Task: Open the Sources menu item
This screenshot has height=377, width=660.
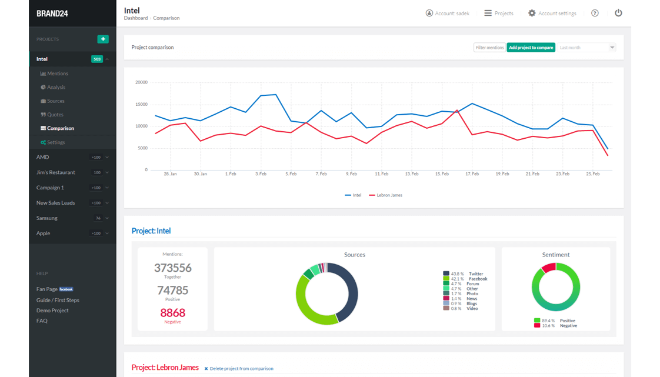Action: click(x=52, y=101)
